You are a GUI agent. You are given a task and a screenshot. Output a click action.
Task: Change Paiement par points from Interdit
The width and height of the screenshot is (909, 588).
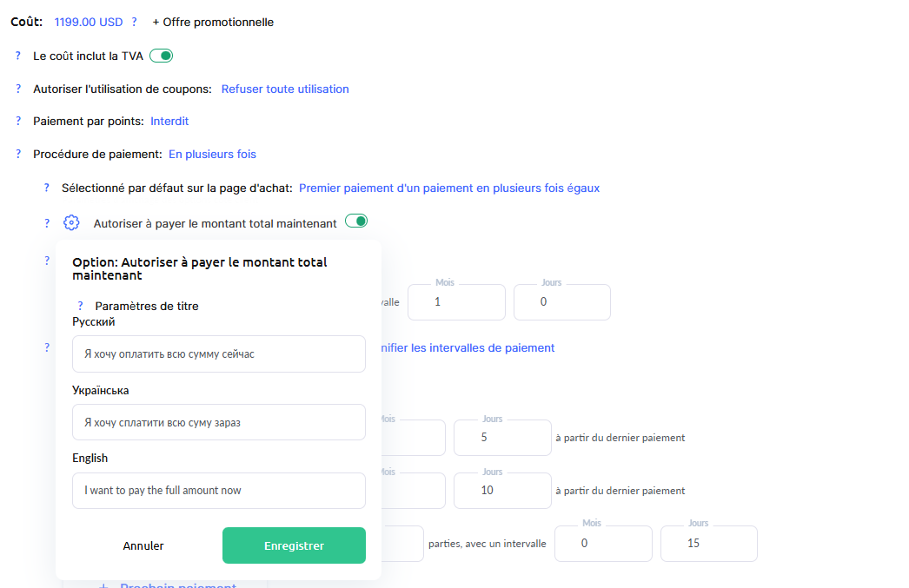click(169, 121)
